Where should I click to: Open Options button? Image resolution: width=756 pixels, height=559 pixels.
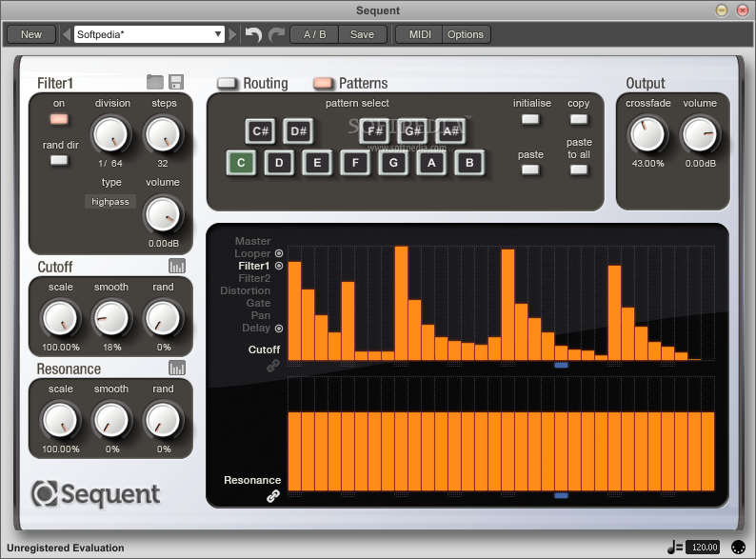point(466,34)
